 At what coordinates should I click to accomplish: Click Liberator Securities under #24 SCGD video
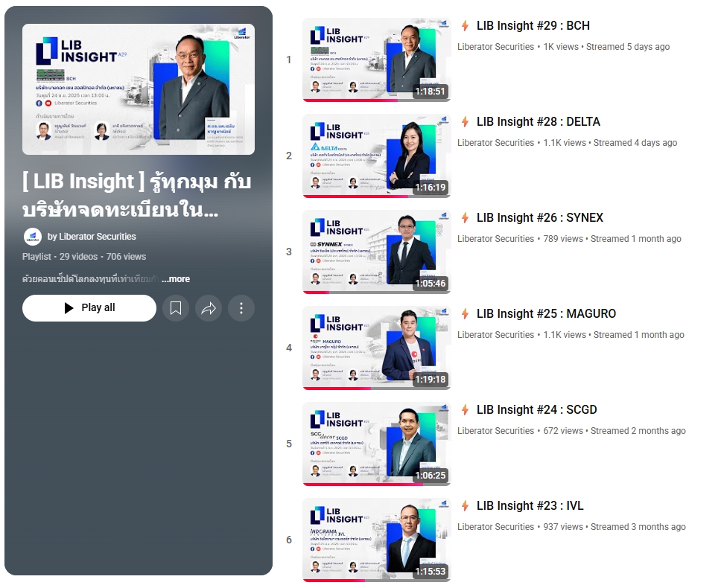click(x=496, y=431)
